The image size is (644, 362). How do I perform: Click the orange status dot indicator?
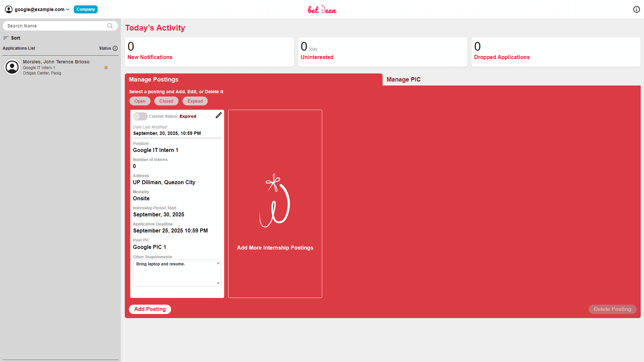click(x=106, y=67)
